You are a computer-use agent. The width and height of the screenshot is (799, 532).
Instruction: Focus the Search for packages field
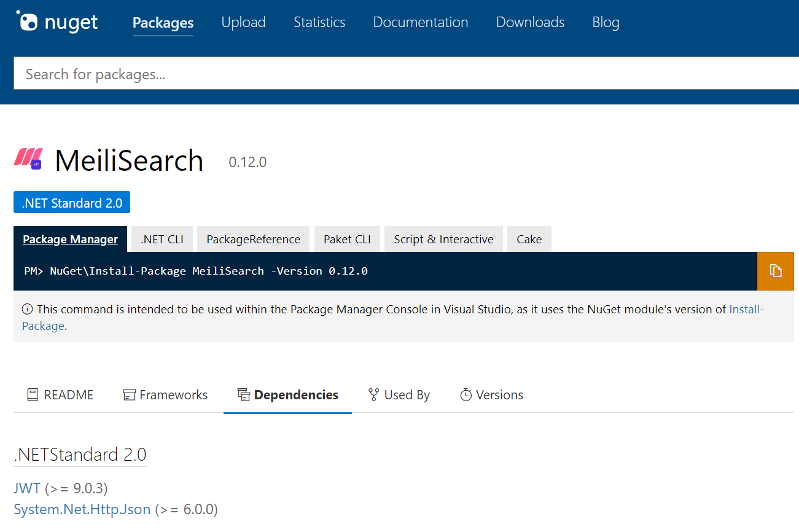(x=406, y=74)
